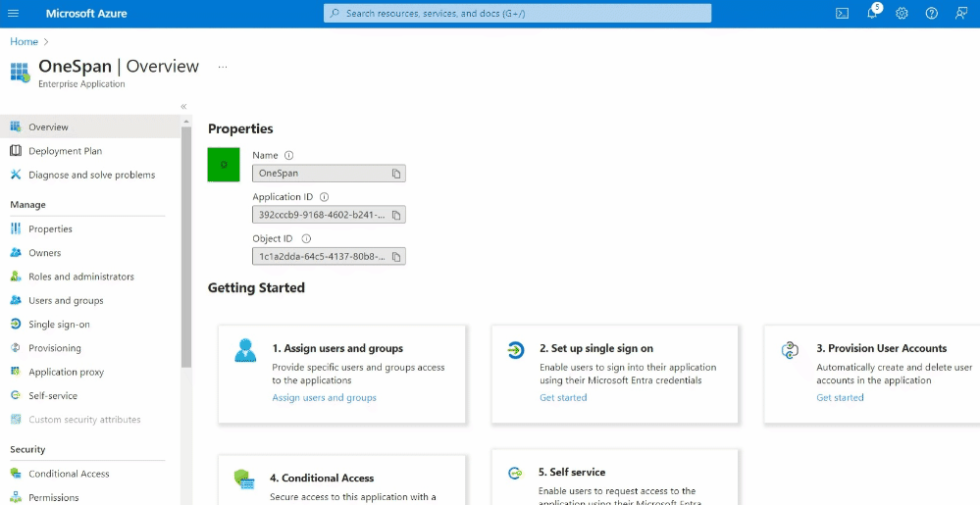Show info tooltip next to Application ID
Image resolution: width=980 pixels, height=505 pixels.
[324, 197]
